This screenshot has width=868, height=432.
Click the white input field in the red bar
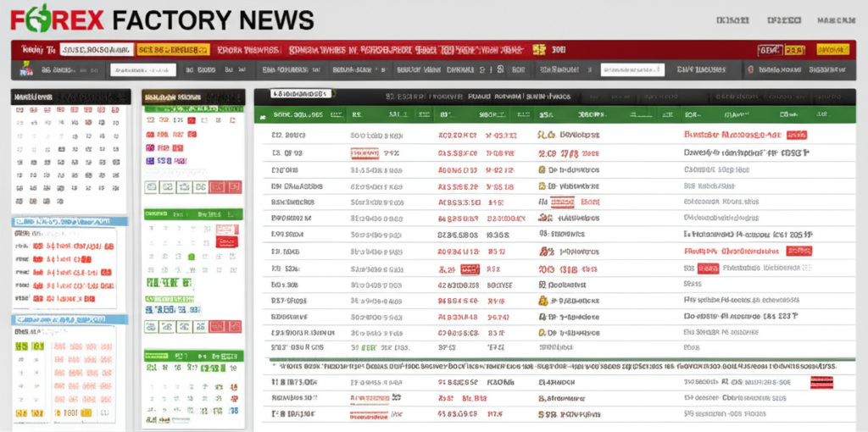click(97, 50)
